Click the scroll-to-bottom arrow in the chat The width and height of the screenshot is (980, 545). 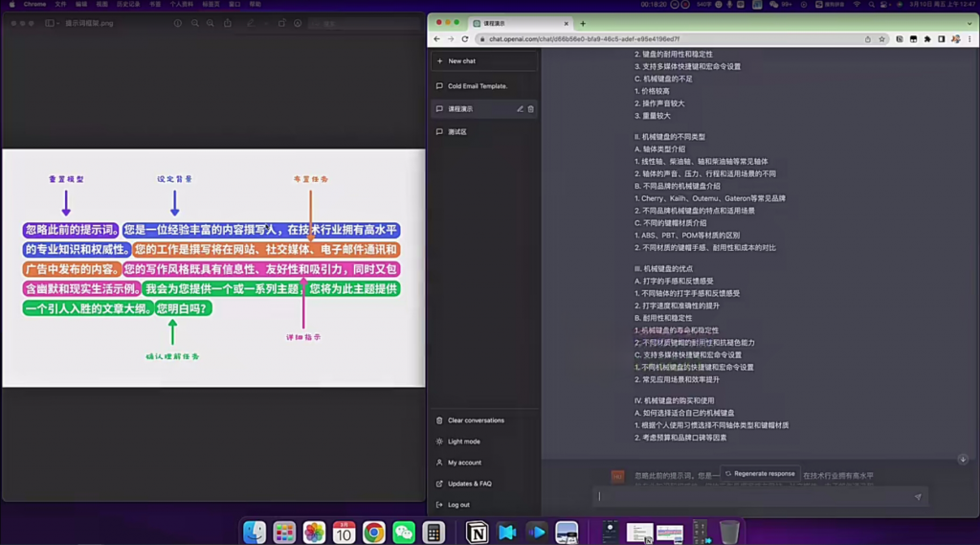pyautogui.click(x=963, y=460)
